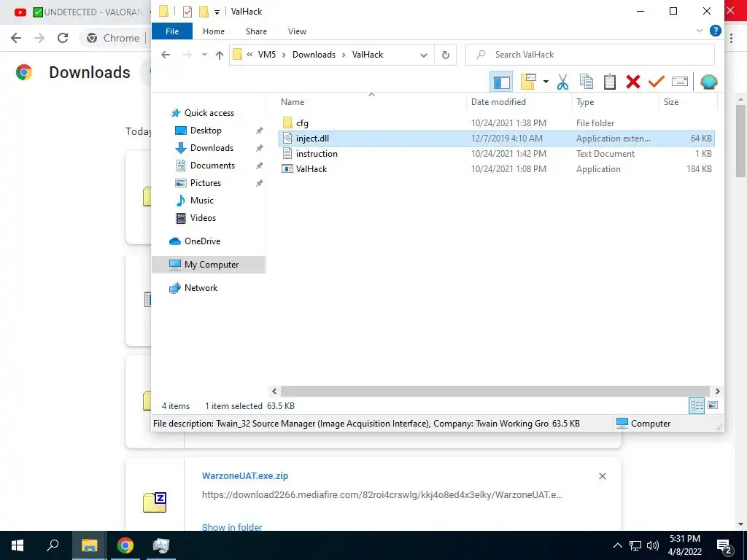The height and width of the screenshot is (560, 747).
Task: Open Explorer help question mark icon
Action: (715, 31)
